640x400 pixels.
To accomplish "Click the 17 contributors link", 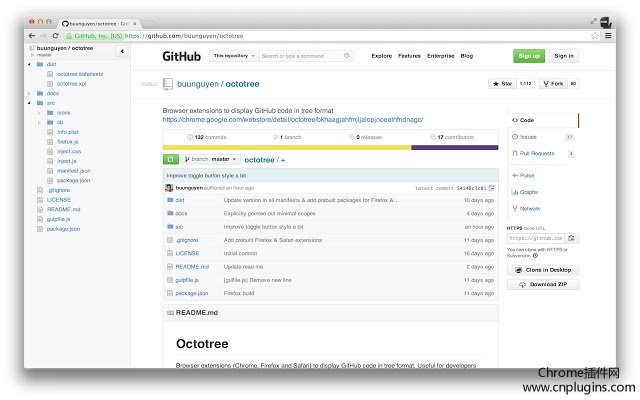I will coord(452,137).
